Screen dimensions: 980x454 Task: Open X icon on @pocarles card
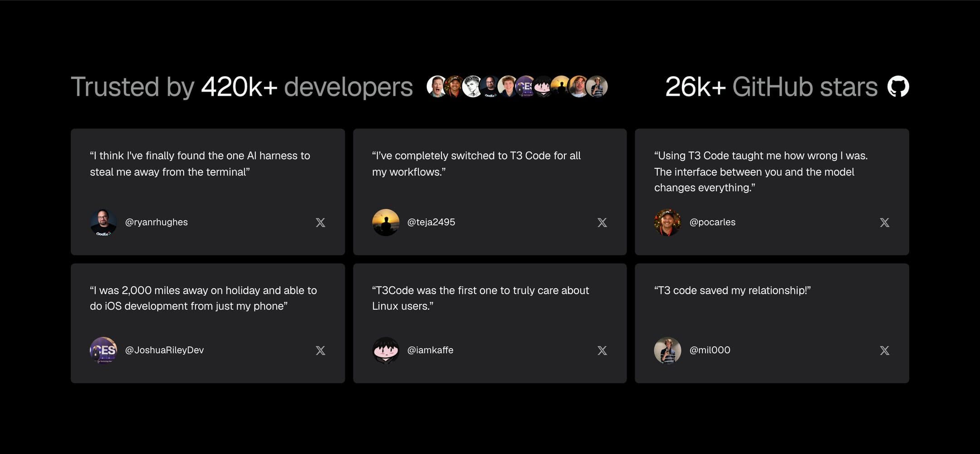pos(884,222)
